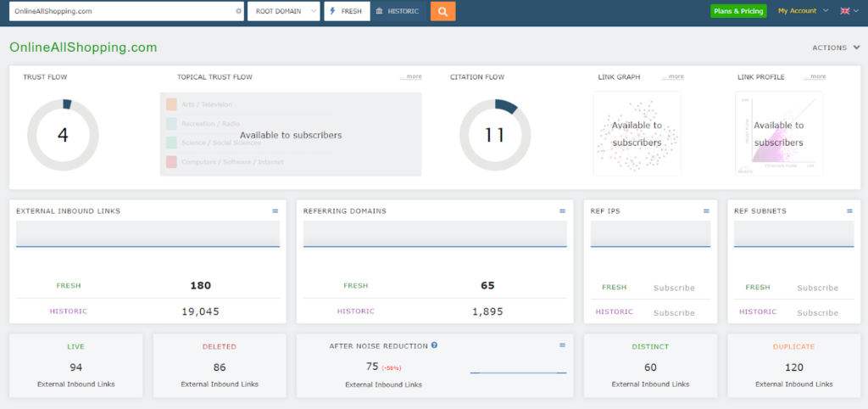Open Referring Domains chart menu icon
868x409 pixels.
pos(562,210)
